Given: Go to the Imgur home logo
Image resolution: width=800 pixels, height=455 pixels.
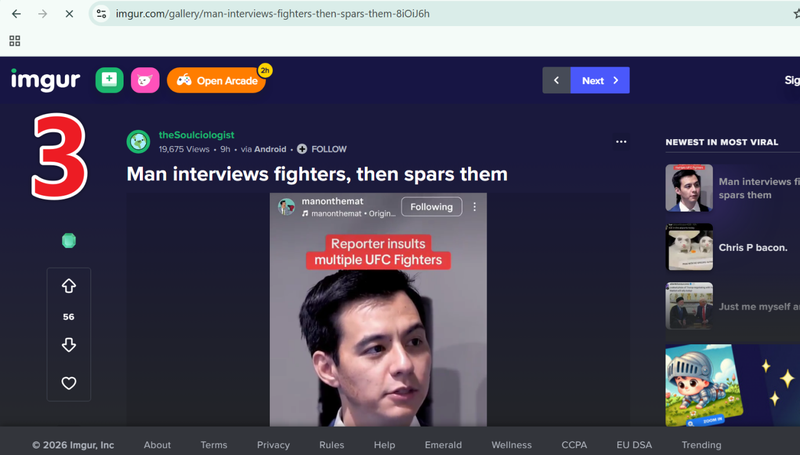Looking at the screenshot, I should coord(45,80).
